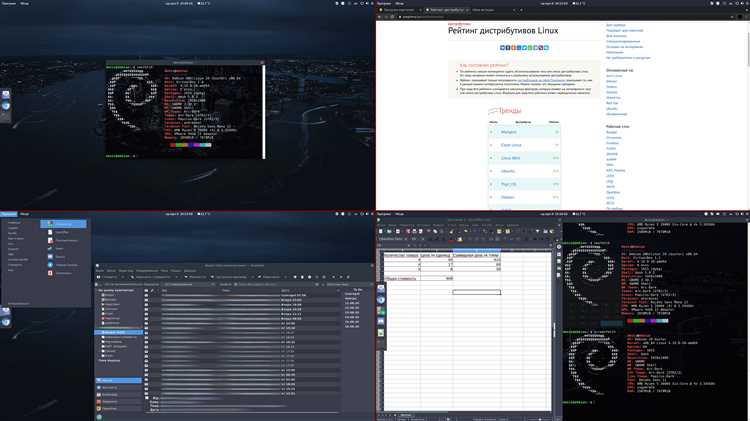Open the Debian link in the trends table
750x421 pixels.
pos(507,197)
